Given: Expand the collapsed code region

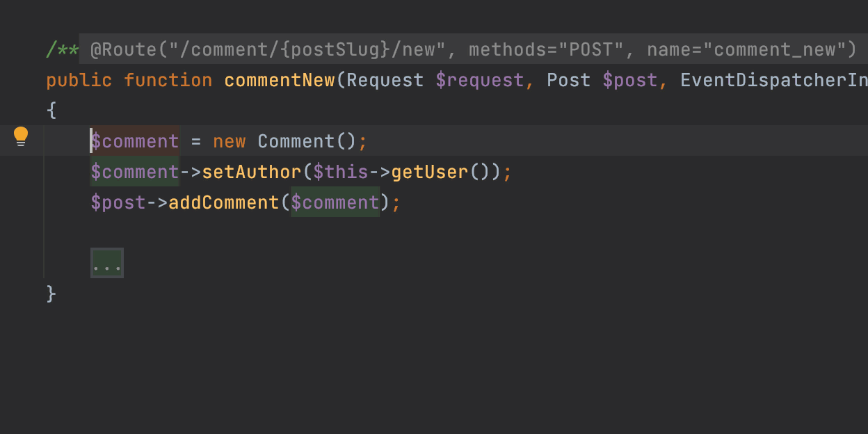Looking at the screenshot, I should [106, 263].
